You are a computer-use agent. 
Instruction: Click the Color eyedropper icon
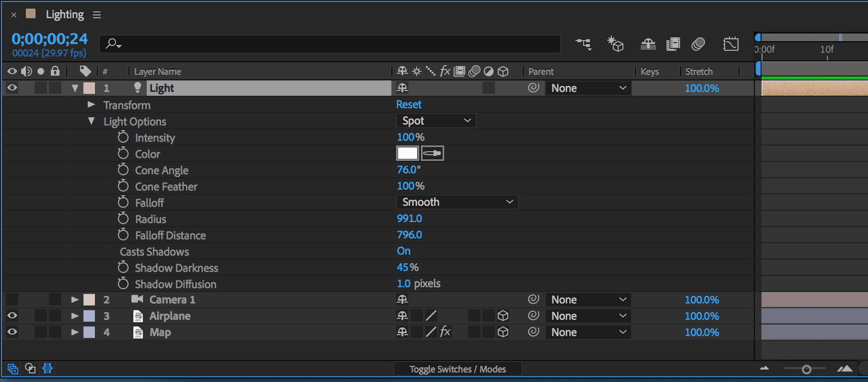pos(432,153)
